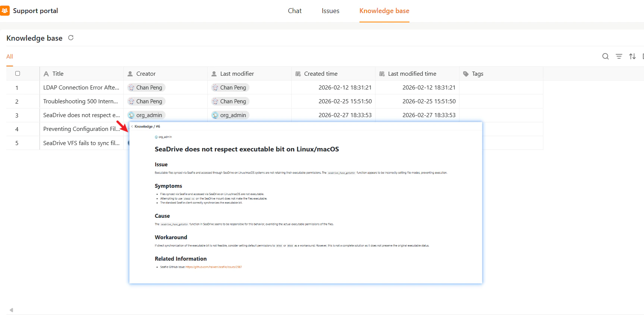Screen dimensions: 644x317
Task: Click the Last modified time column header
Action: (417, 74)
